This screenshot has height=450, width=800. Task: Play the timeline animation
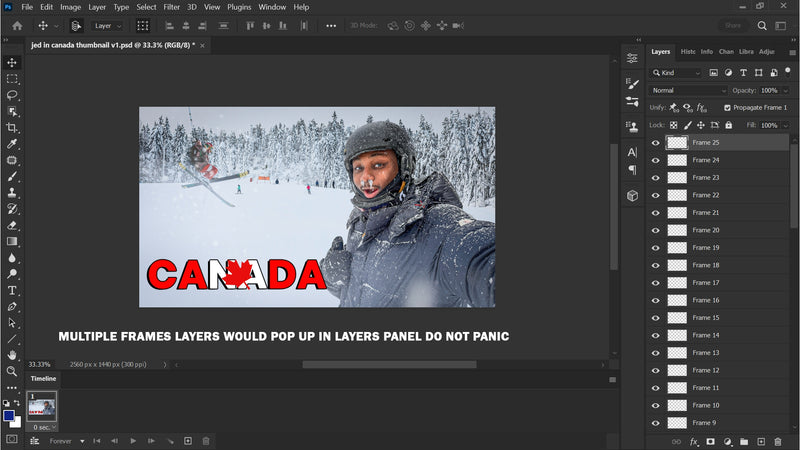coord(133,440)
